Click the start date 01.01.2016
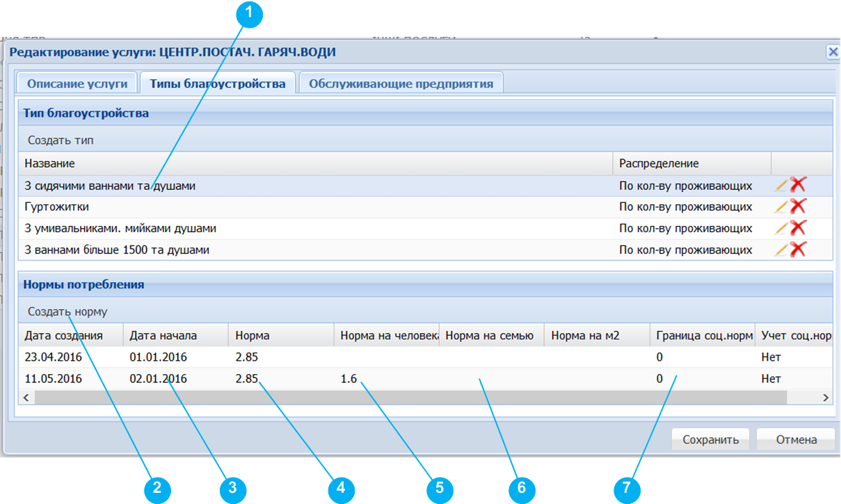841x504 pixels. click(159, 357)
